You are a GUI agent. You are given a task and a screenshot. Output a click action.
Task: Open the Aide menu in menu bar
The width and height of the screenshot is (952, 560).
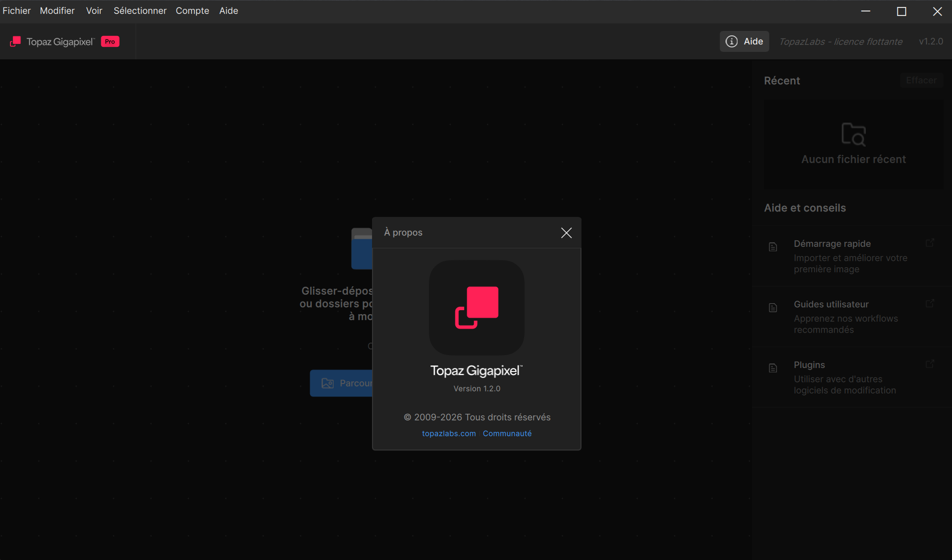(229, 10)
